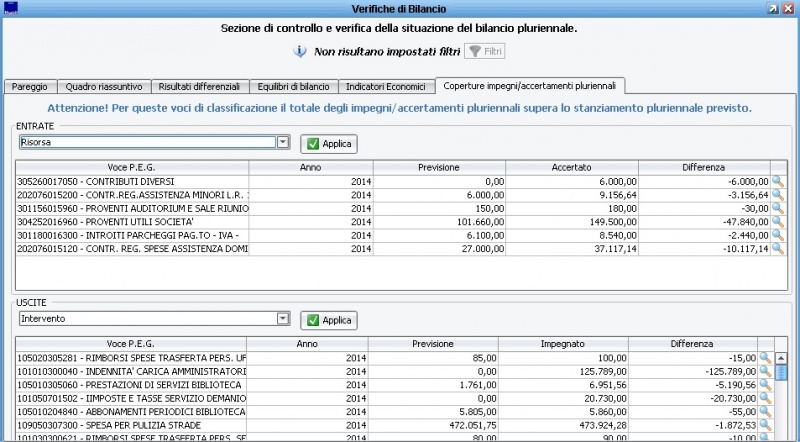Click the USCITE table vertical scrollbar thumb
800x442 pixels.
coord(782,373)
